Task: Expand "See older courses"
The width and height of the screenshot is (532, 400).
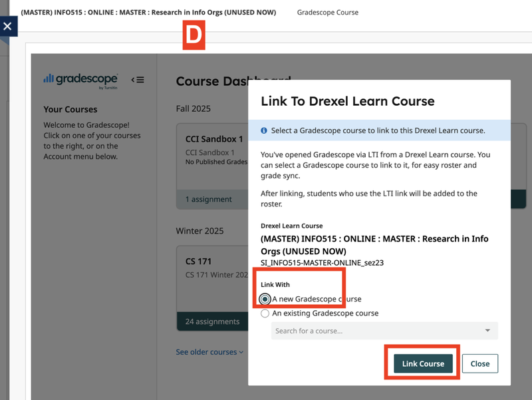Action: [x=209, y=352]
